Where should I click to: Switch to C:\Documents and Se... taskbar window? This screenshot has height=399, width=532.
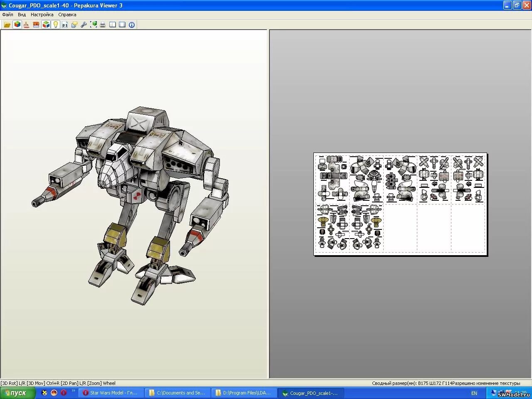(179, 393)
